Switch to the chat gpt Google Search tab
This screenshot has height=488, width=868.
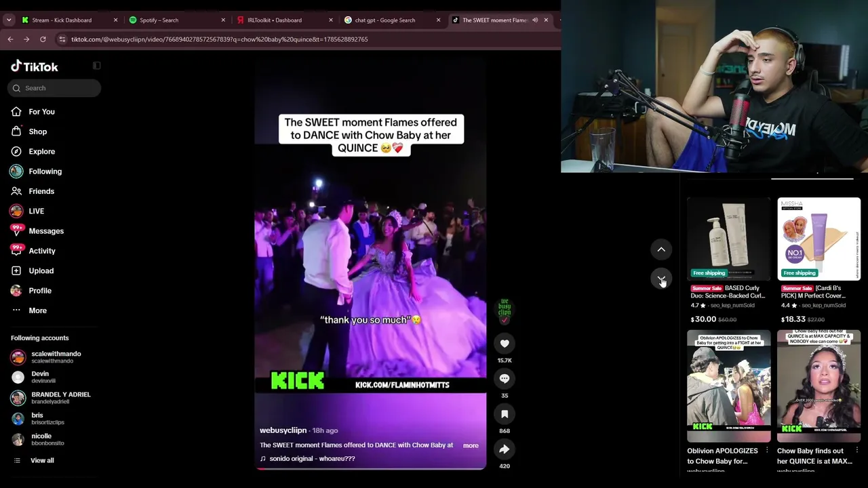[385, 20]
